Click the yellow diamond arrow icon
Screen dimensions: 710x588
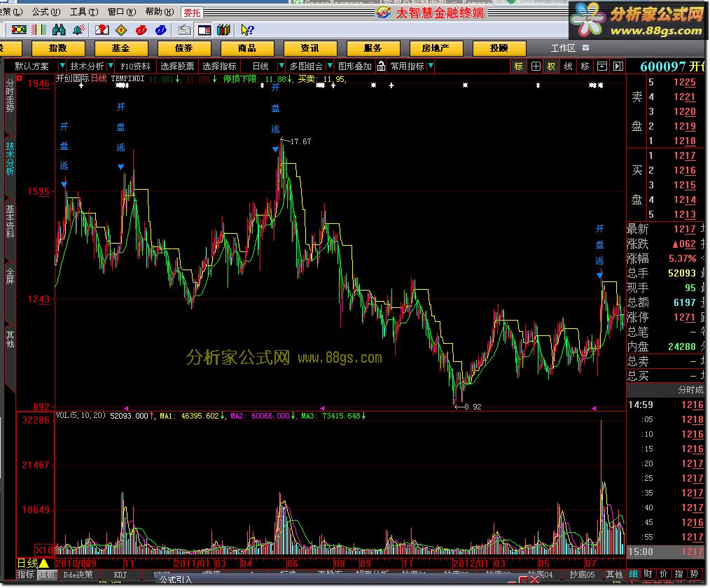click(121, 30)
